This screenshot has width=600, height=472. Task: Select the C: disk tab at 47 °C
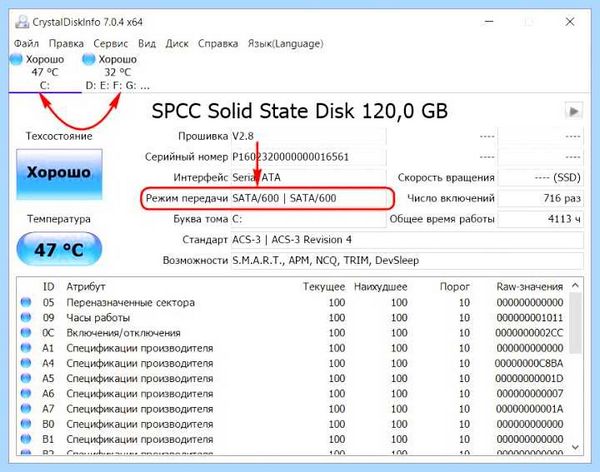point(45,72)
